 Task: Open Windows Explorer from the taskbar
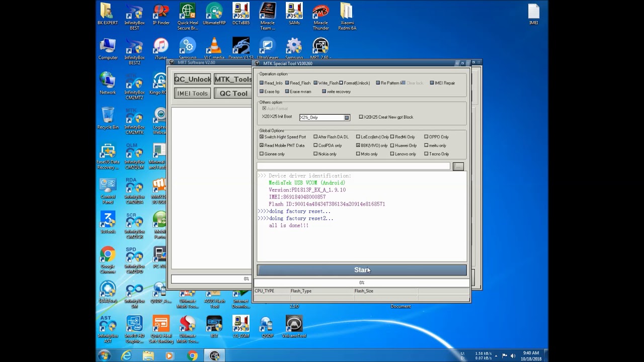tap(148, 355)
